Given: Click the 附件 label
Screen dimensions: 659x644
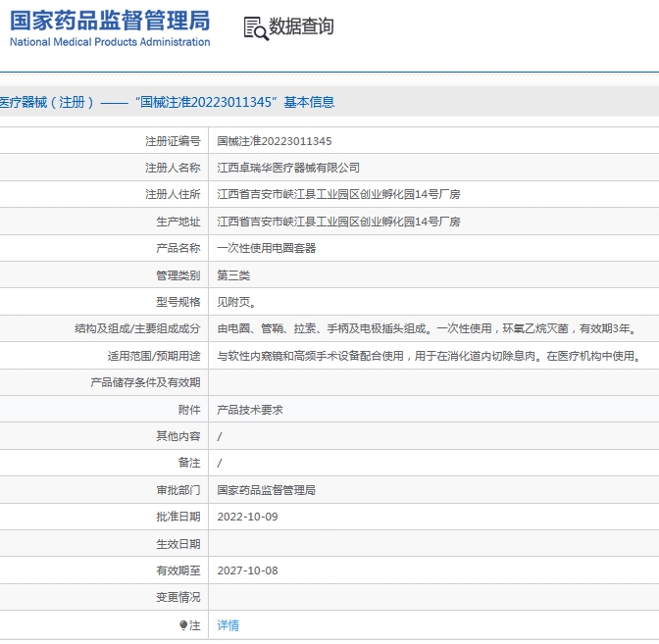Looking at the screenshot, I should coord(189,410).
